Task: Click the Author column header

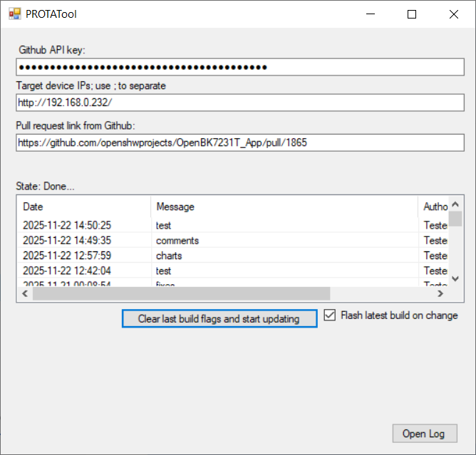Action: (435, 206)
